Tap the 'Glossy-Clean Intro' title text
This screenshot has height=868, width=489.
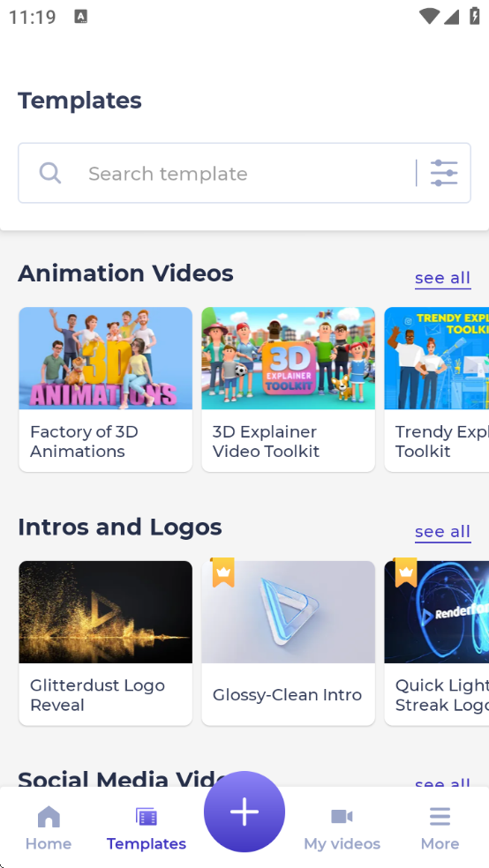(x=287, y=695)
